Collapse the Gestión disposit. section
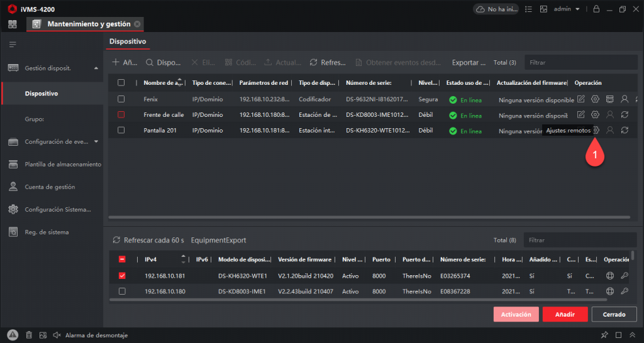644x343 pixels. tap(96, 68)
